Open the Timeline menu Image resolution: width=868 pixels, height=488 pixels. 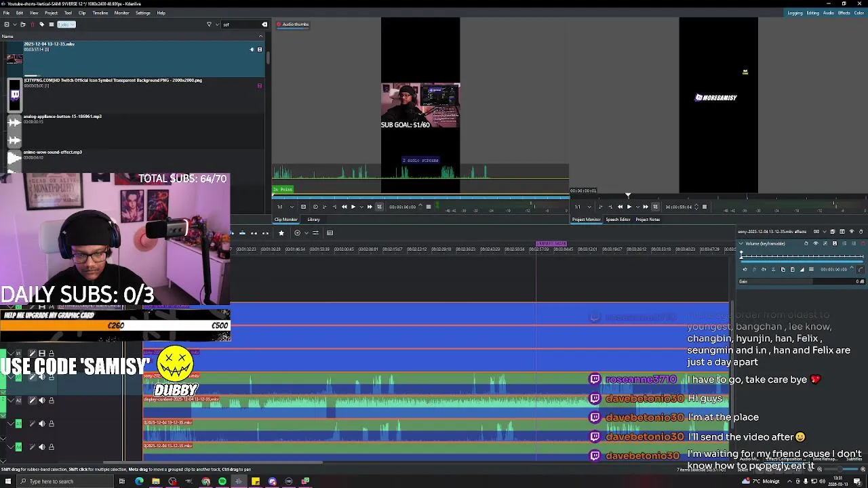100,13
